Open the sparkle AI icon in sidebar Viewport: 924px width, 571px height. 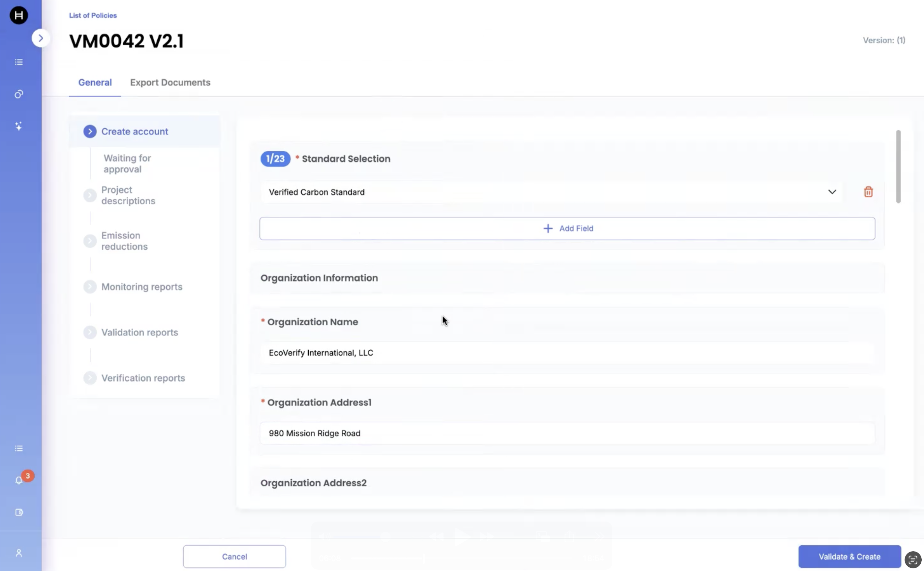18,126
